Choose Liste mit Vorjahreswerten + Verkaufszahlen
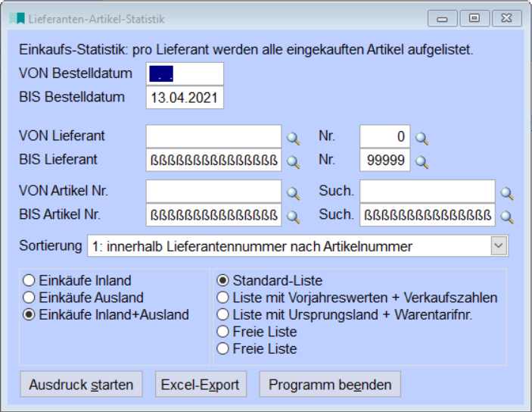The image size is (532, 412). [223, 298]
